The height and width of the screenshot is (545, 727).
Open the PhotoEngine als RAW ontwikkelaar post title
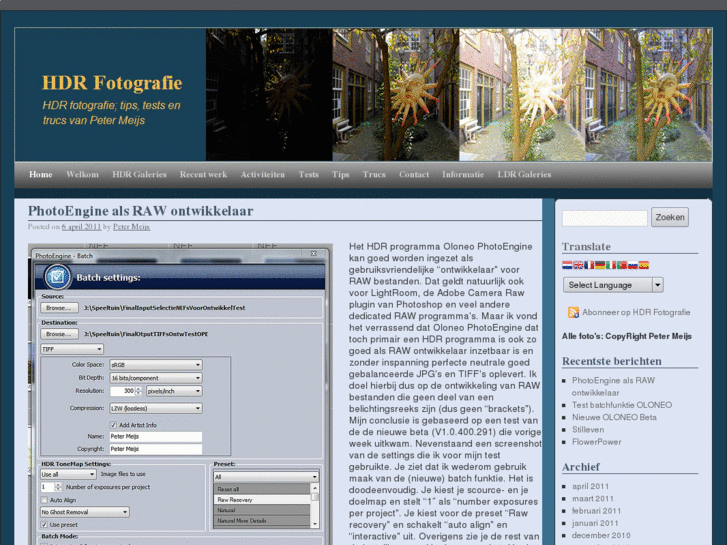(140, 211)
